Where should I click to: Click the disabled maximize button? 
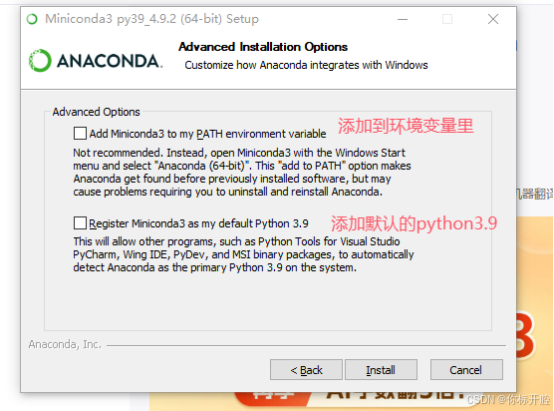tap(447, 19)
